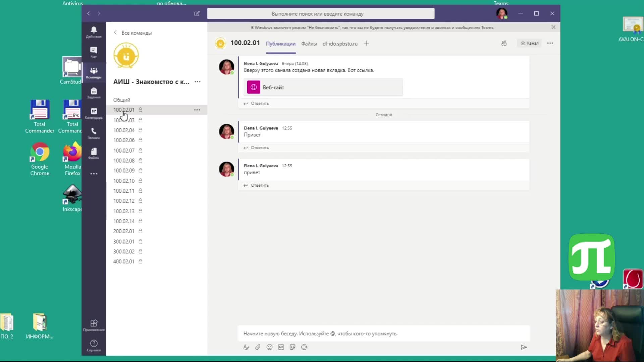The image size is (644, 362).
Task: Open the Files (Файлы) sidebar section
Action: (x=94, y=154)
